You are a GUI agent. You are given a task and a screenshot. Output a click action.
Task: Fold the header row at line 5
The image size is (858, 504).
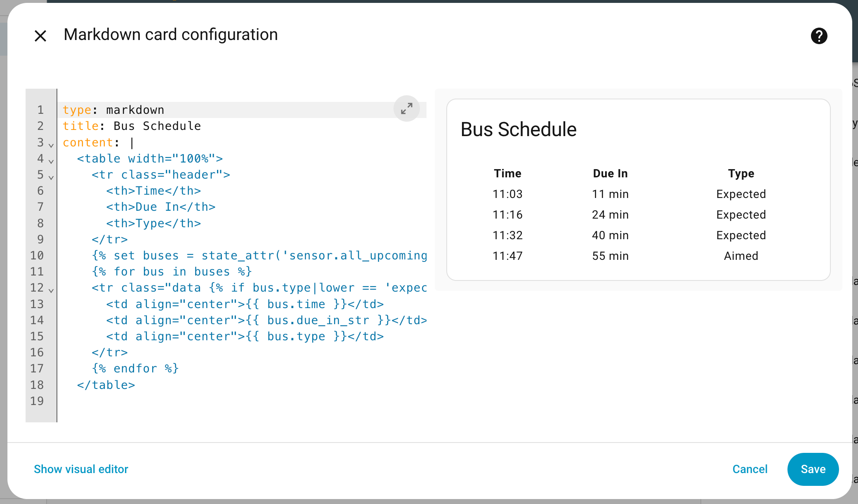pos(51,177)
